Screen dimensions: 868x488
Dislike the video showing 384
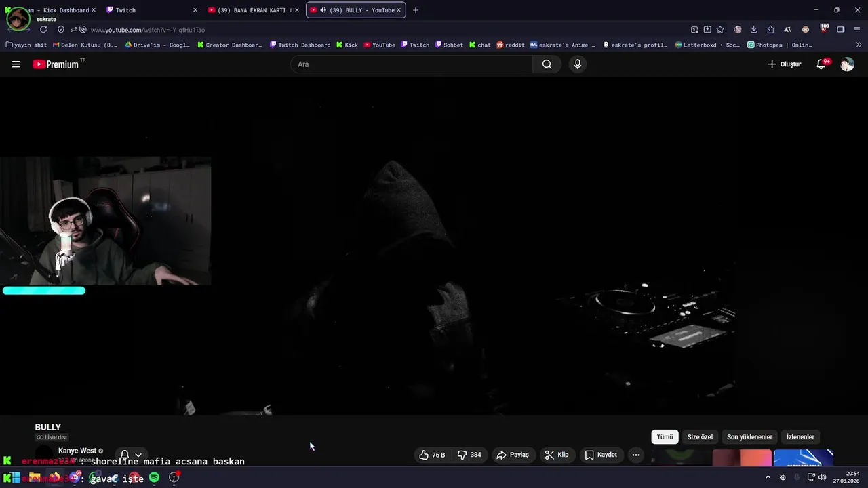(x=469, y=455)
